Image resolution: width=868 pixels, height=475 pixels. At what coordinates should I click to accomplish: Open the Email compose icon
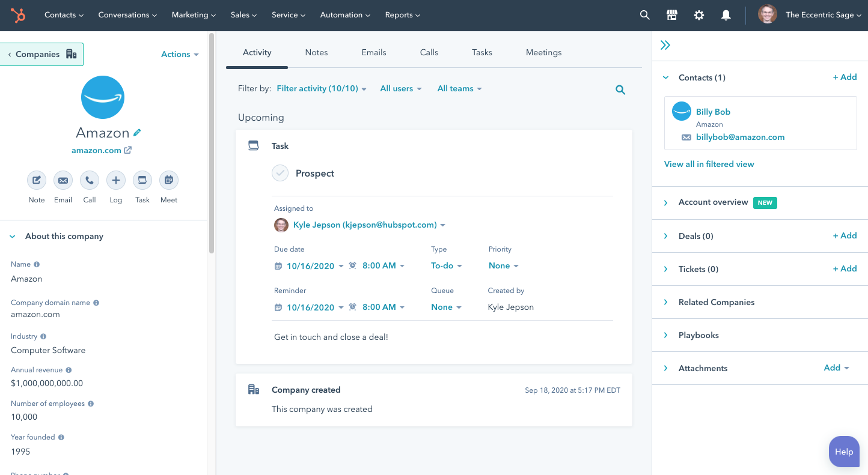(x=63, y=180)
